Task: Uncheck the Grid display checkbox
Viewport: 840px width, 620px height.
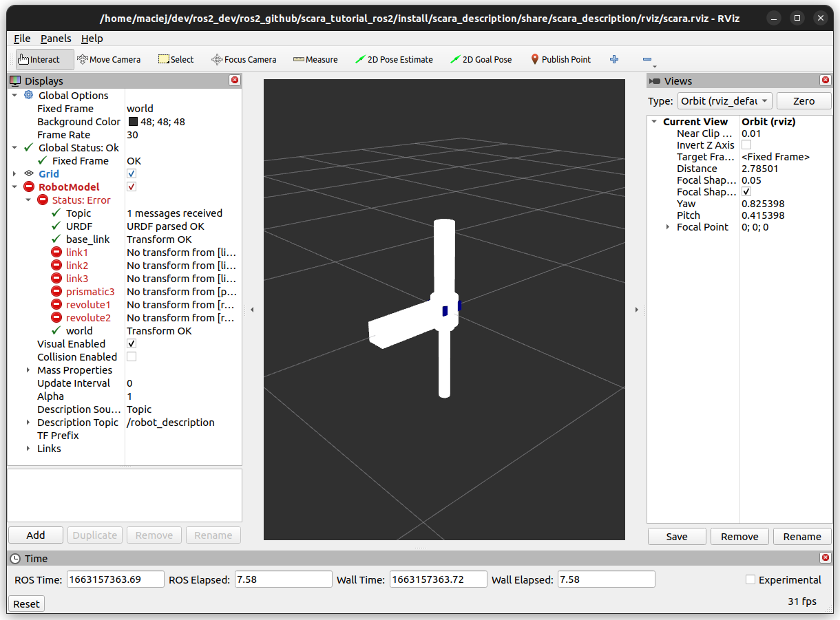Action: point(132,174)
